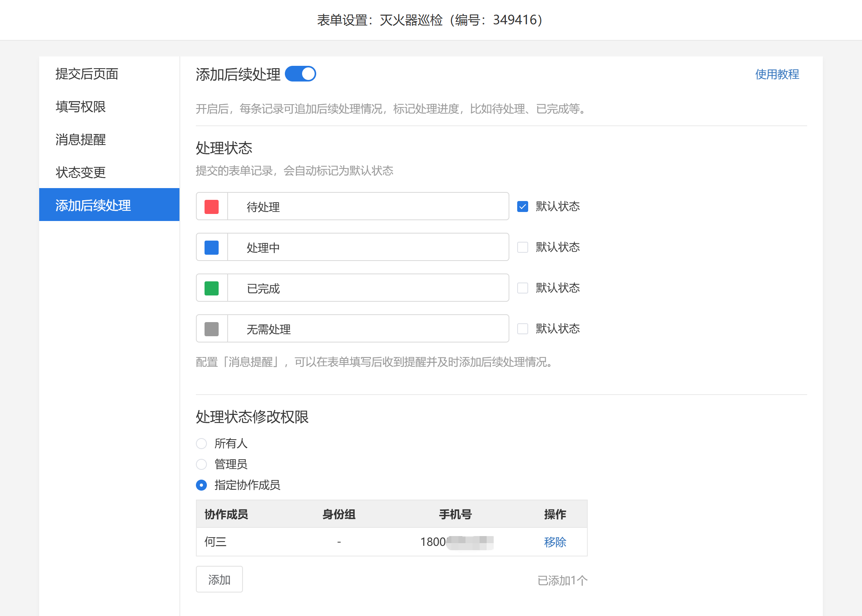
Task: Click the 添加 button
Action: coord(219,579)
